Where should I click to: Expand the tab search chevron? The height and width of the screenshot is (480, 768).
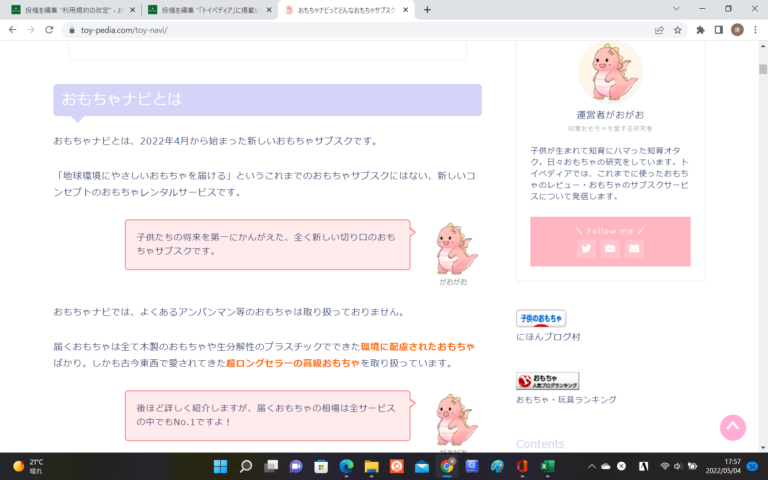tap(676, 9)
